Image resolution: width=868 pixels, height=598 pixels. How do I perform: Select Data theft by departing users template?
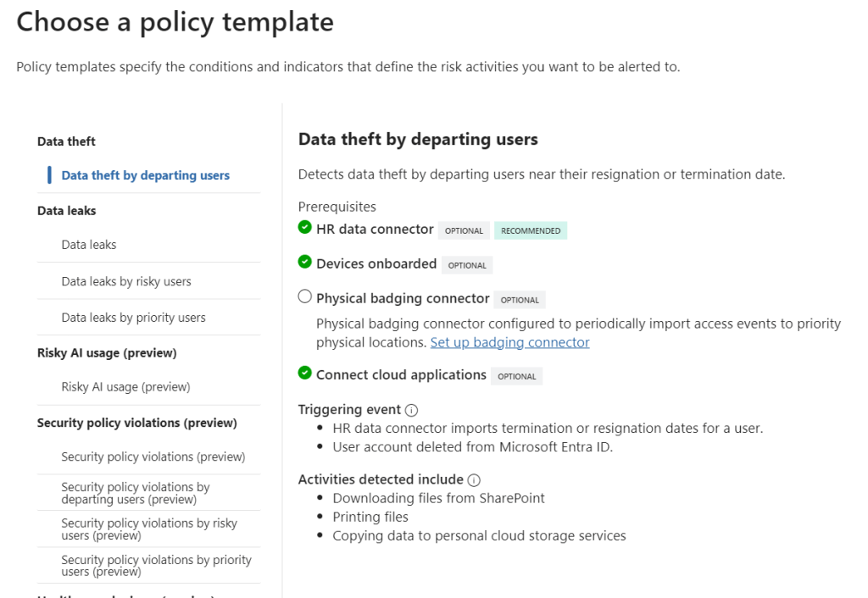[145, 175]
